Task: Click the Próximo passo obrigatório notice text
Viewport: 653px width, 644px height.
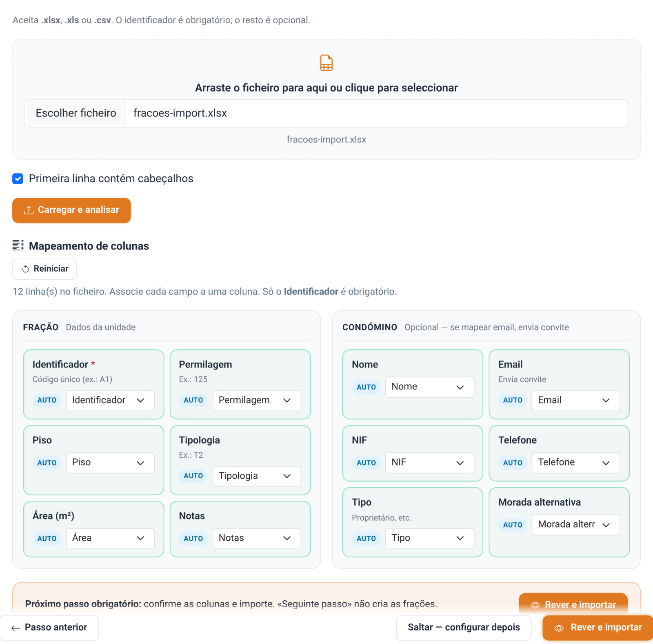Action: click(231, 604)
